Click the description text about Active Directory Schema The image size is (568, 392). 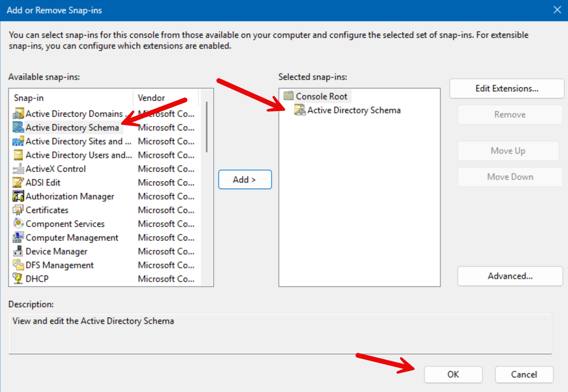click(93, 321)
